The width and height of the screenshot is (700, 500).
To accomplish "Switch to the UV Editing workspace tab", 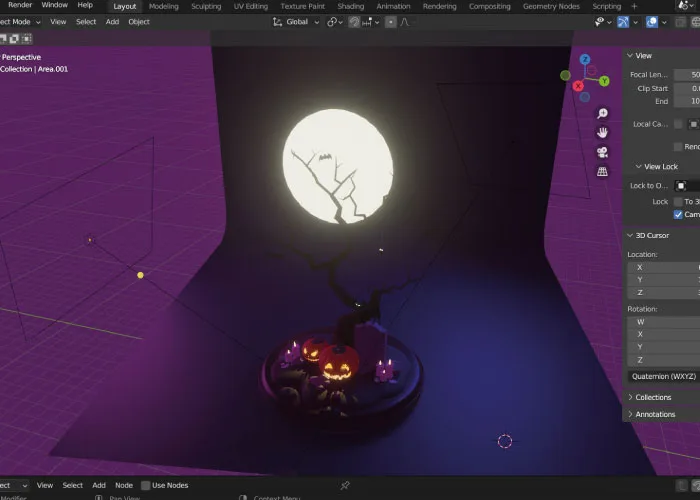I will click(250, 6).
